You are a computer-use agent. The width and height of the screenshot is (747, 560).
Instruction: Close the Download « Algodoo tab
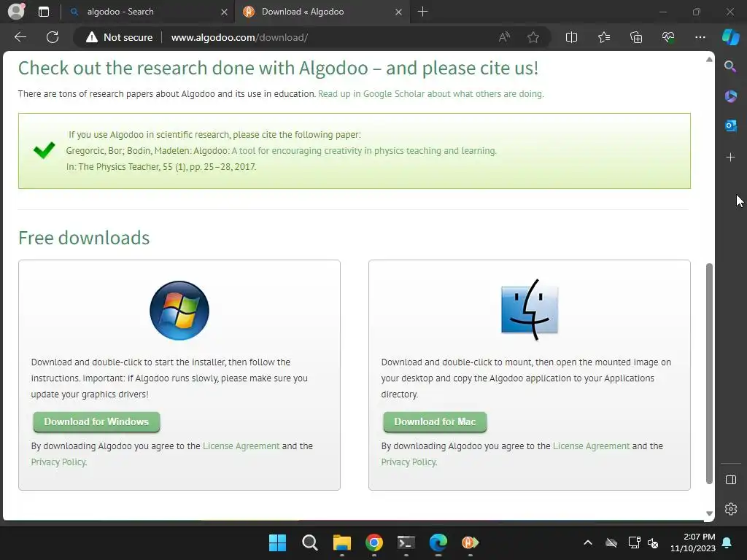tap(398, 12)
